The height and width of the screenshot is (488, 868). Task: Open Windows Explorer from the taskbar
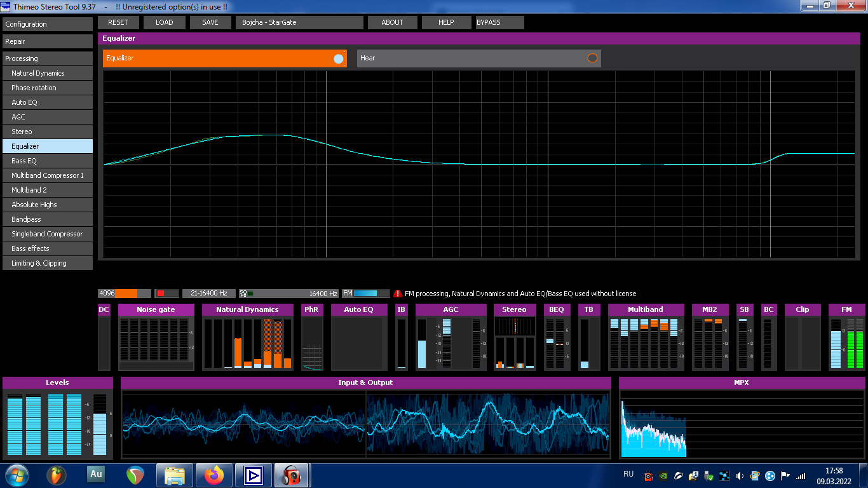[175, 475]
